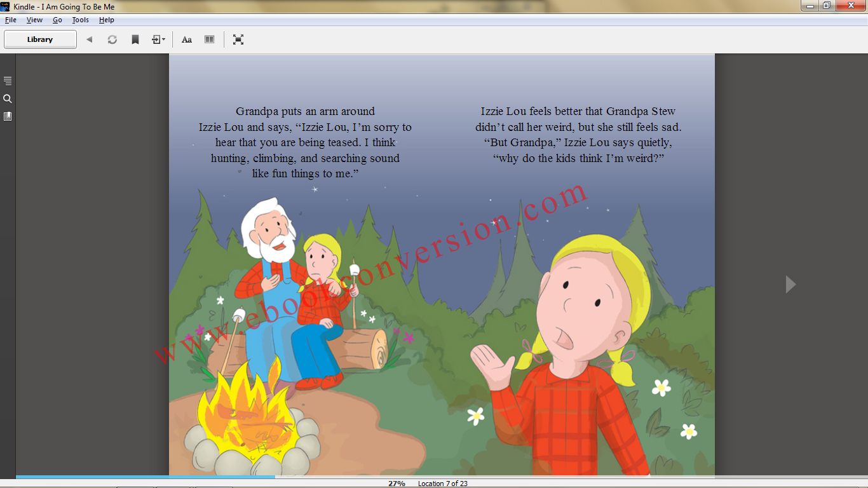
Task: Restore down the Kindle window
Action: coord(827,6)
